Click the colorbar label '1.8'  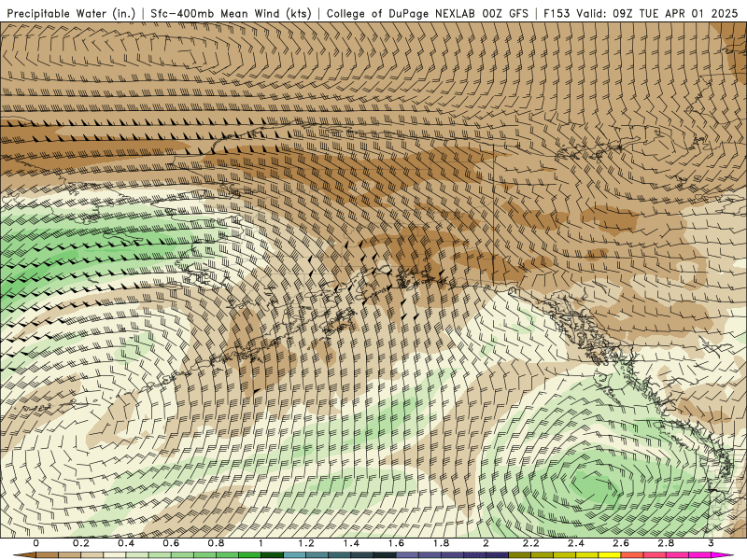click(441, 543)
